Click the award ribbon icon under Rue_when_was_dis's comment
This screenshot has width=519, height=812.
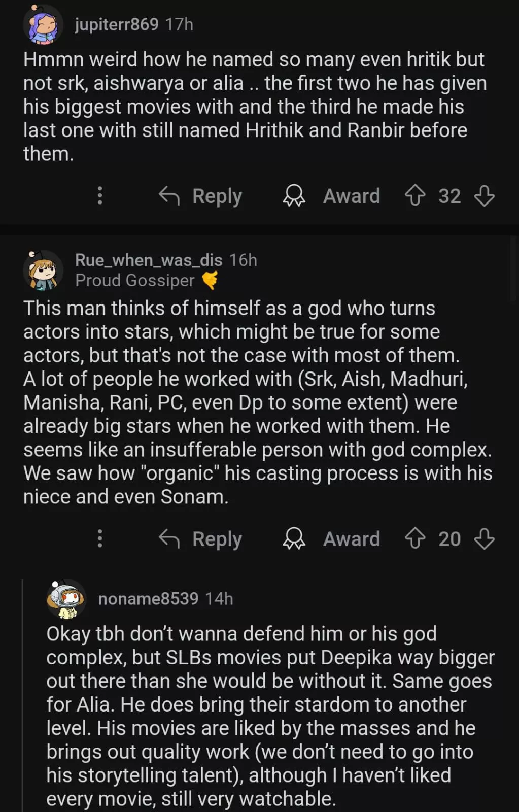(294, 539)
